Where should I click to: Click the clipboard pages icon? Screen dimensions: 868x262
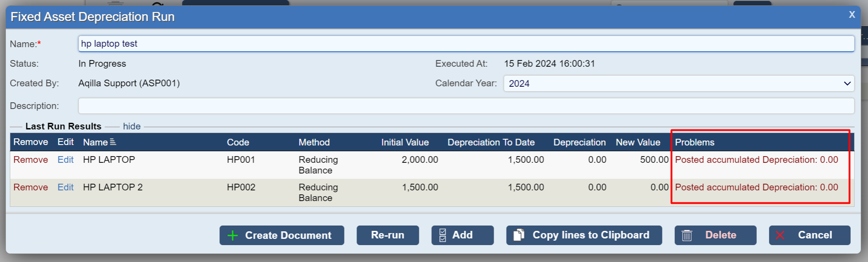point(519,235)
